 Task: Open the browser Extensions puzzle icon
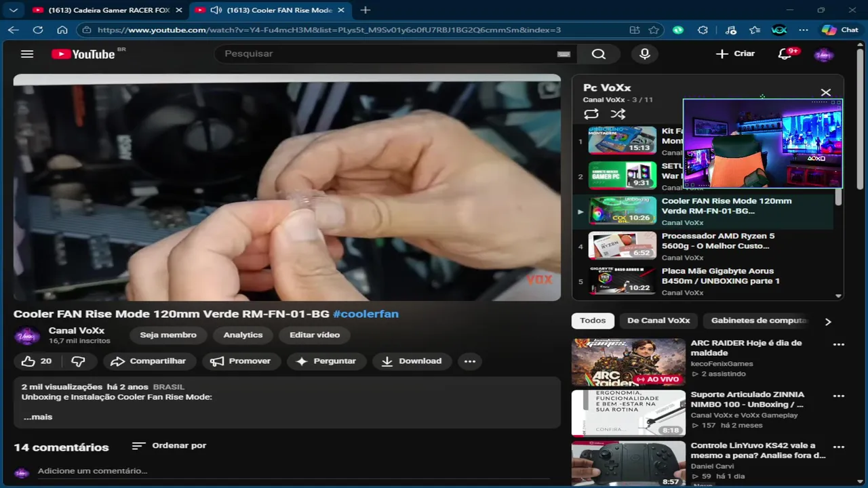[703, 30]
